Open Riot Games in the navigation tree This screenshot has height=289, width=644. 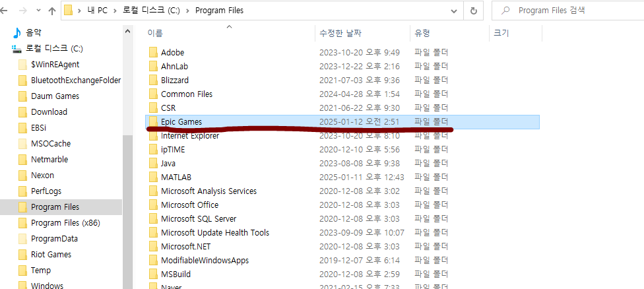pyautogui.click(x=51, y=255)
